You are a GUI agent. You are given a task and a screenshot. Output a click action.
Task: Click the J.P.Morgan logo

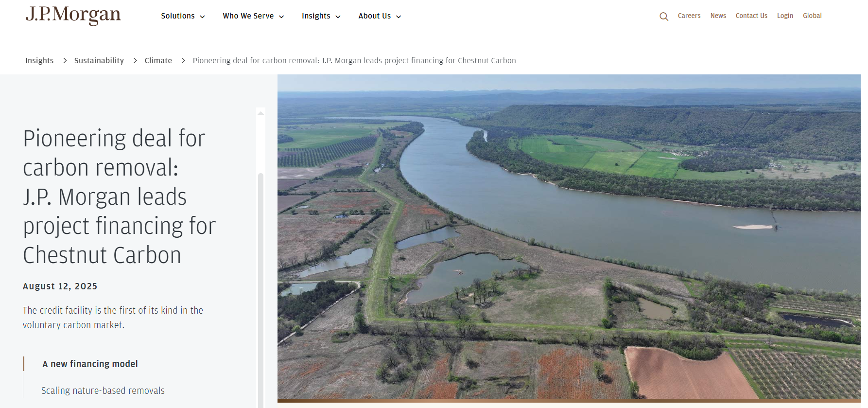tap(73, 15)
